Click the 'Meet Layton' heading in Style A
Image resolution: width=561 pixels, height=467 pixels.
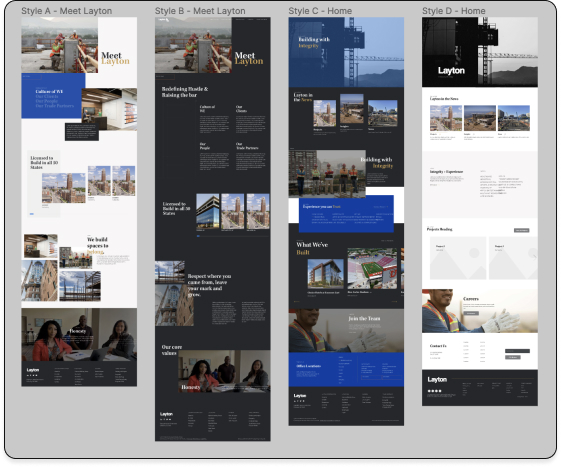[115, 58]
